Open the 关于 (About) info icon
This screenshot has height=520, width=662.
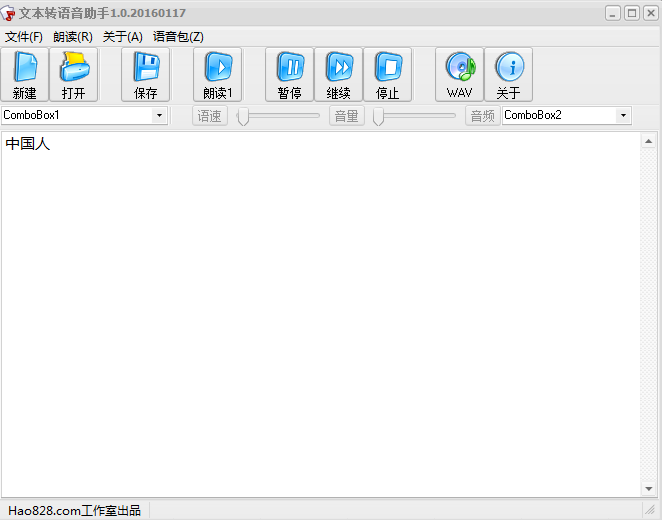509,74
